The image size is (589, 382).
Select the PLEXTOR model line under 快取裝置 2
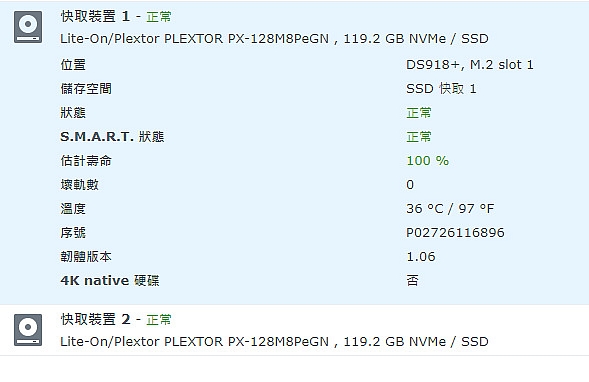[x=274, y=341]
